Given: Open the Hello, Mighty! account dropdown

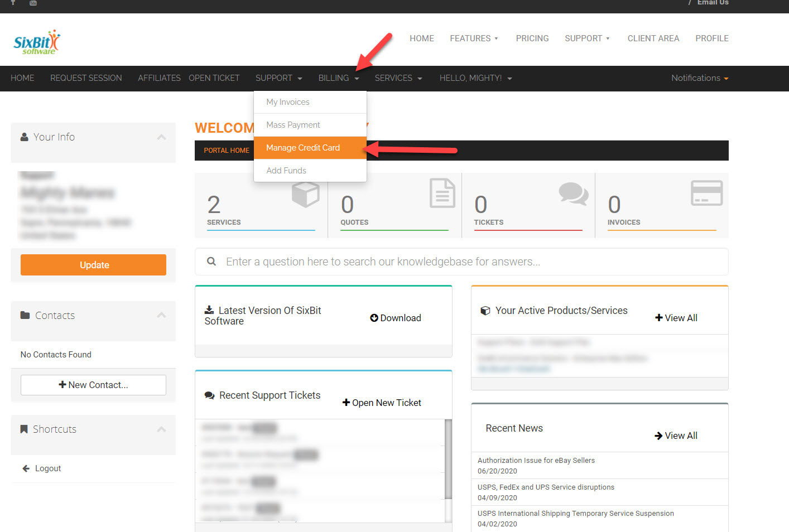Looking at the screenshot, I should click(476, 78).
